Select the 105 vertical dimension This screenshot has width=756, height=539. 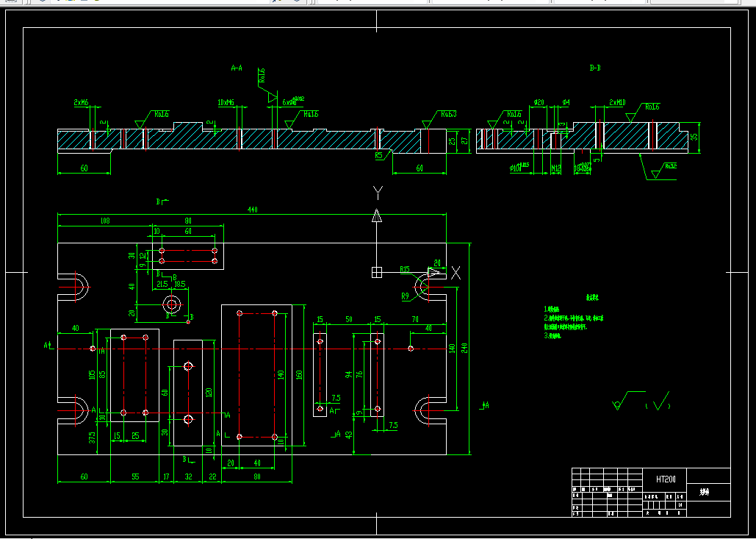pos(92,375)
